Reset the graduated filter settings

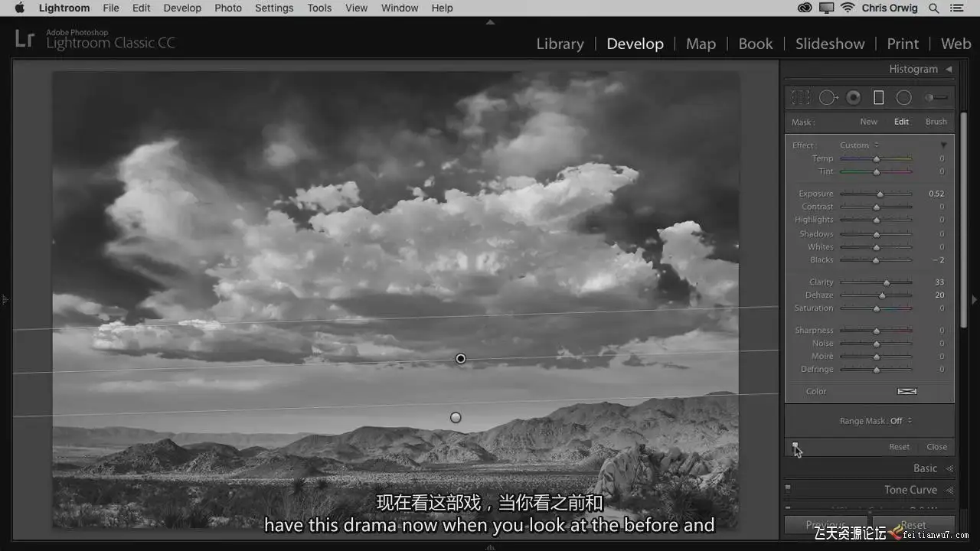(x=900, y=447)
